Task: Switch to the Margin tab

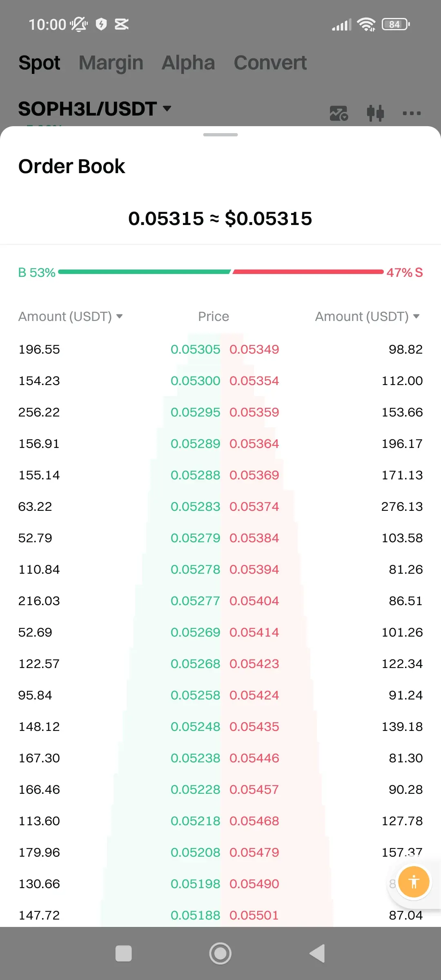Action: [x=111, y=63]
